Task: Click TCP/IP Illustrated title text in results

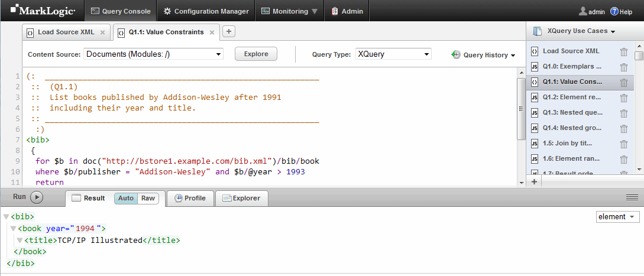Action: [100, 241]
